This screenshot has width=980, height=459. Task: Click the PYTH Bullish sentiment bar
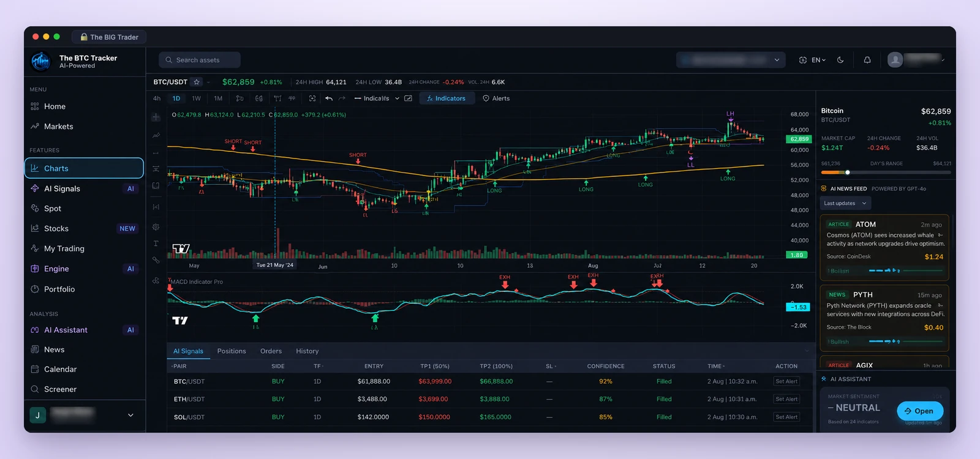[885, 341]
